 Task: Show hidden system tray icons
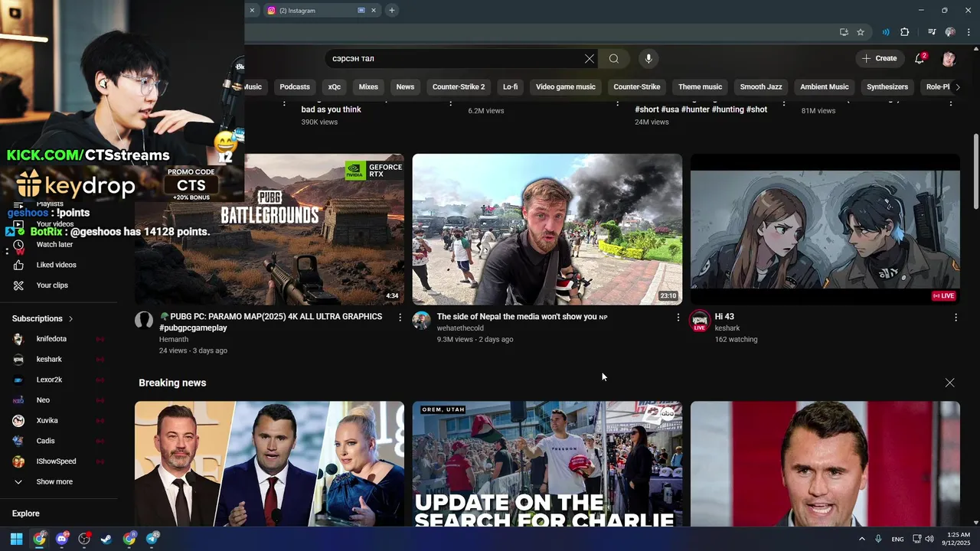coord(861,539)
